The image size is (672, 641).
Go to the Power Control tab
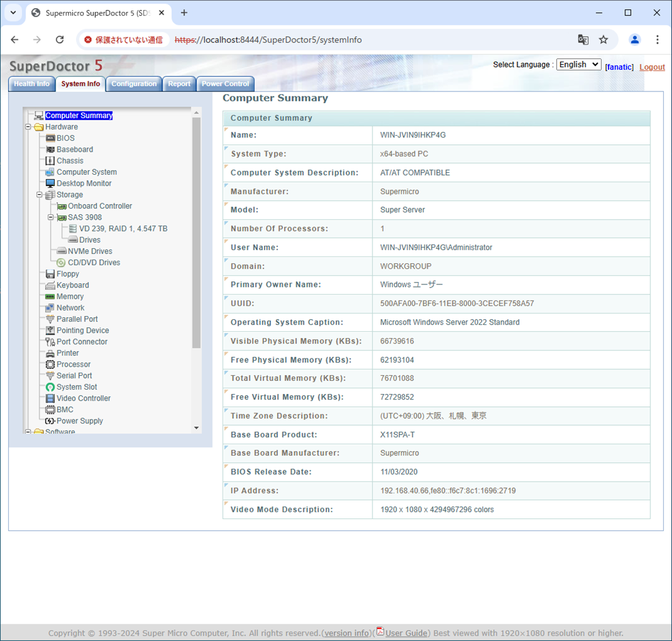[225, 84]
